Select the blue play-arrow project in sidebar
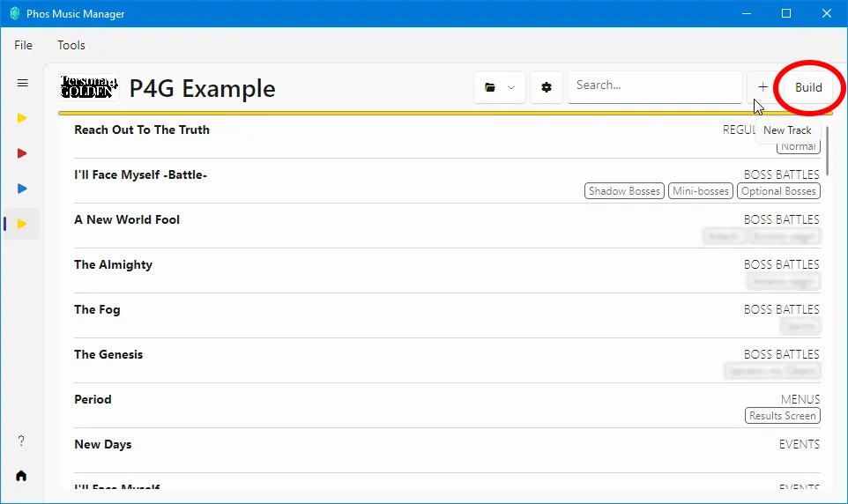Viewport: 848px width, 504px height. click(x=22, y=189)
